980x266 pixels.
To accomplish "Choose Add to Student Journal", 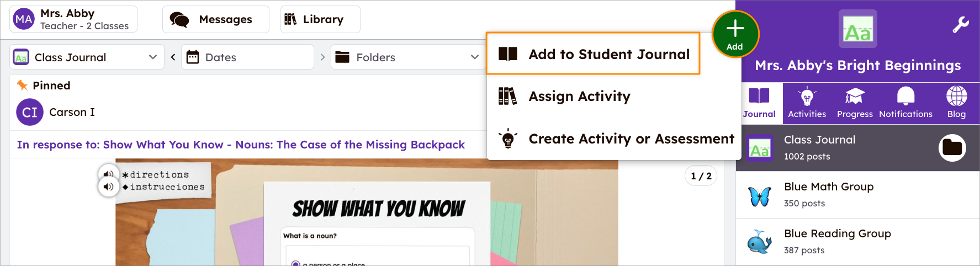I will (x=593, y=54).
